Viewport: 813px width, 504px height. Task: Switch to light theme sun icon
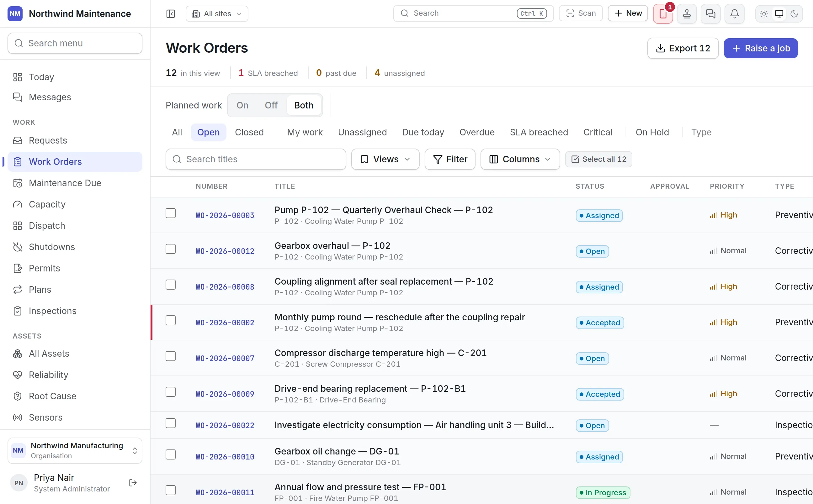point(764,14)
